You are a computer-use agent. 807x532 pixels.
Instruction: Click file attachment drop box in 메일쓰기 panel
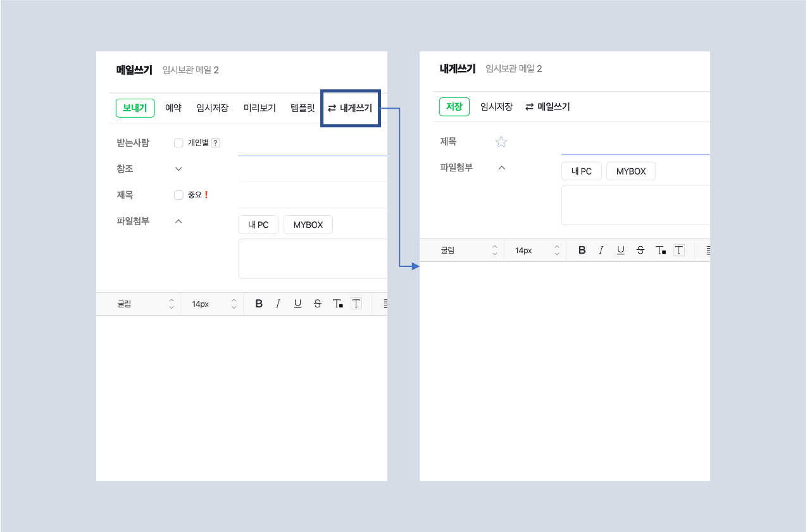313,258
